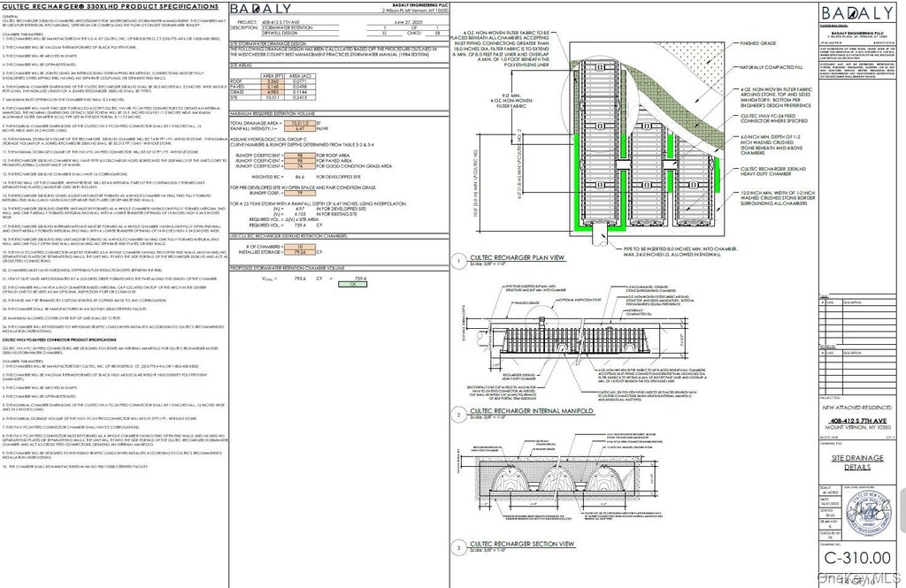Click the pipe stub below the chamber plan
Viewport: 906px width, 588px height.
(x=602, y=235)
